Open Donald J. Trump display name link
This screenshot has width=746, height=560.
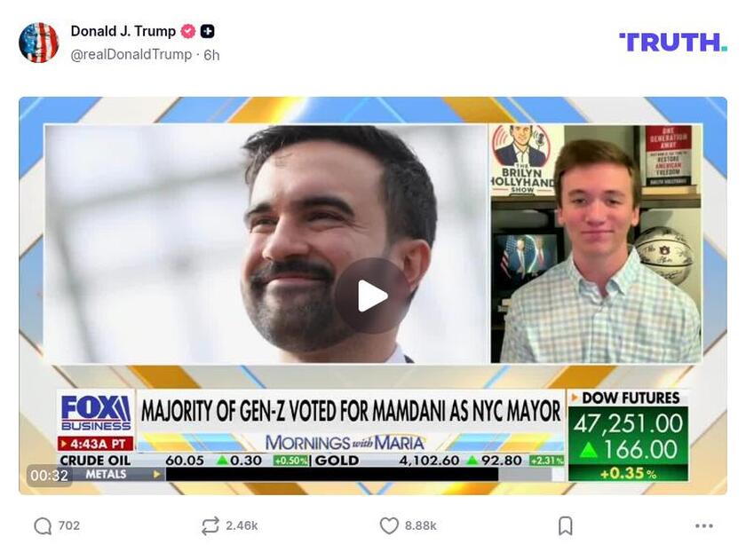[123, 31]
